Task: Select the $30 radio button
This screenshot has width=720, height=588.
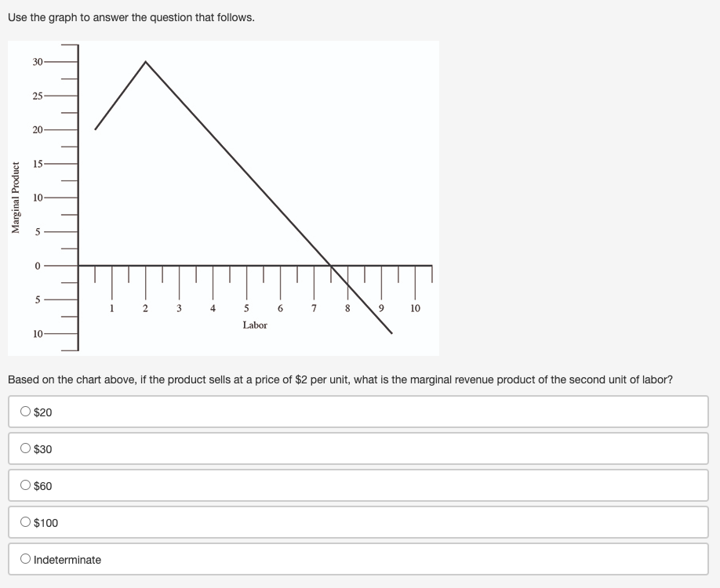Action: click(x=26, y=448)
